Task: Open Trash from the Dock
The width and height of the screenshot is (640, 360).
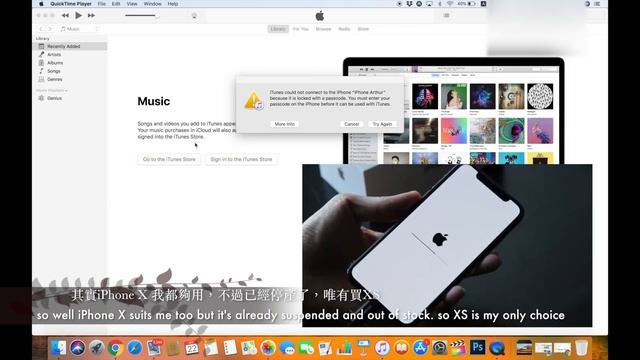Action: click(582, 348)
